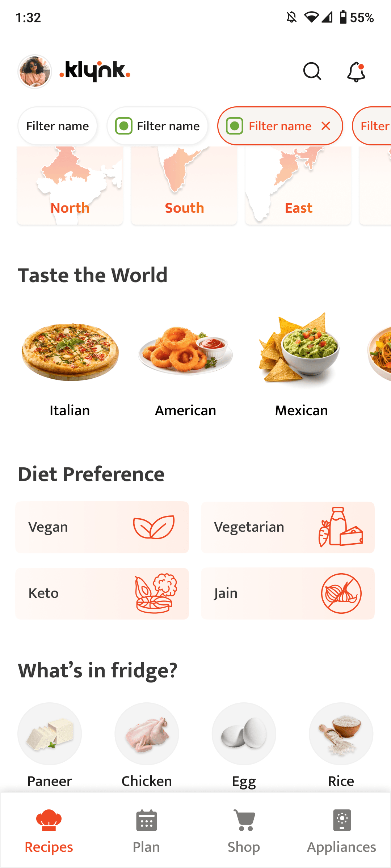Remove the active Filter name chip
Viewport: 391px width, 868px height.
[x=325, y=126]
